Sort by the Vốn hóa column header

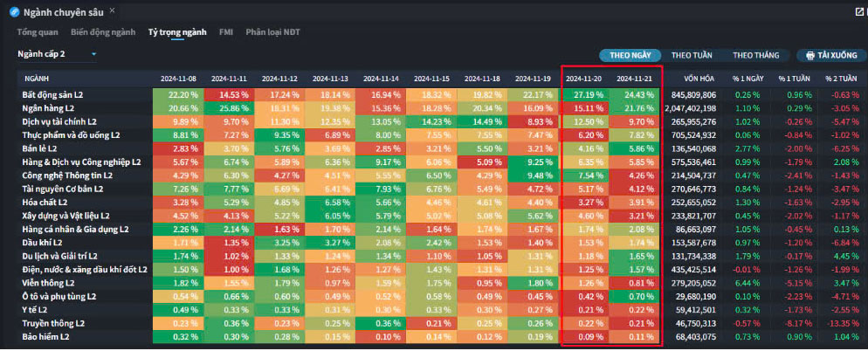point(700,79)
